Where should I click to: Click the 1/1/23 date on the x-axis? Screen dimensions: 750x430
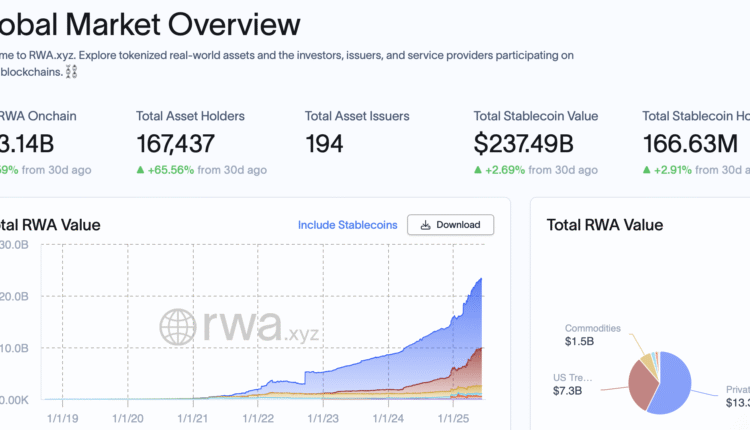[x=326, y=420]
